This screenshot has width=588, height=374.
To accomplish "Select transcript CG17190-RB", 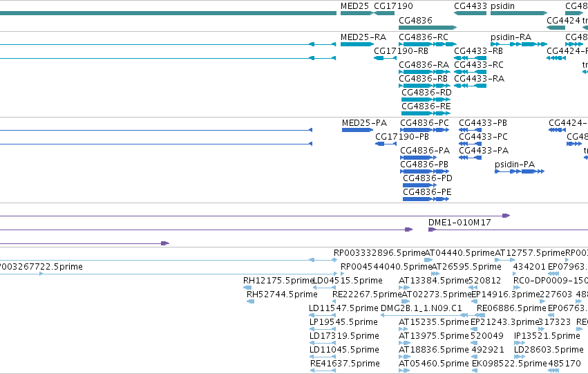I will point(385,58).
